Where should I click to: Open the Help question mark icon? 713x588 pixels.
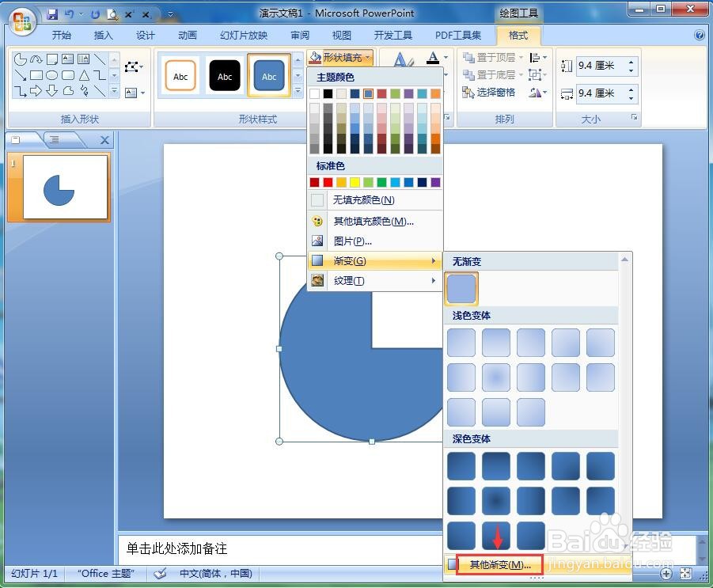click(700, 35)
